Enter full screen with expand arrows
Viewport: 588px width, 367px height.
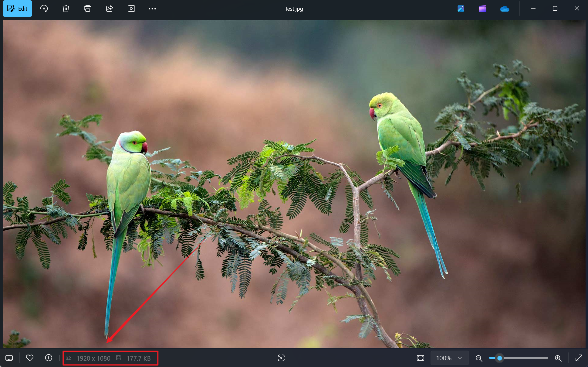(x=579, y=358)
